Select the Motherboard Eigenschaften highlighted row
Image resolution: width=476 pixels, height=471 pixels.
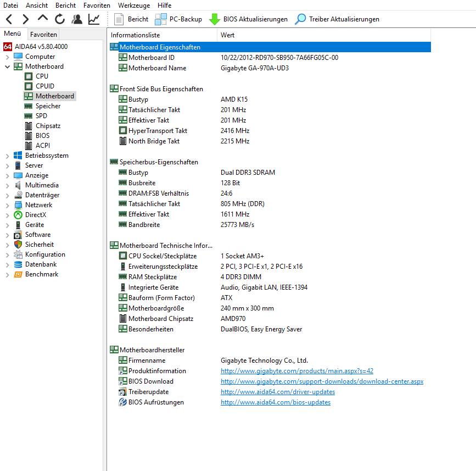[270, 47]
